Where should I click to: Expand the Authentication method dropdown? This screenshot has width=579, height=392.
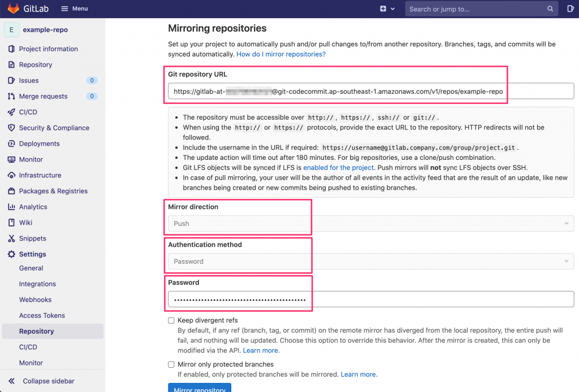click(370, 261)
